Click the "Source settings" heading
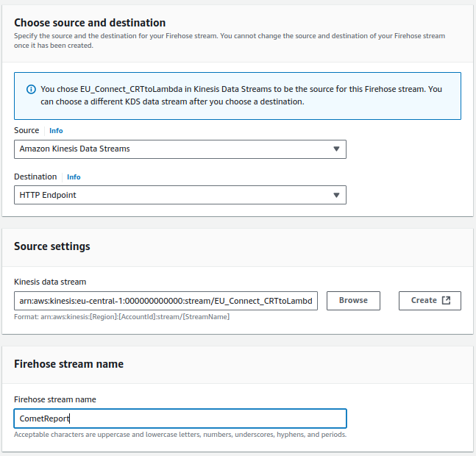The width and height of the screenshot is (476, 456). click(x=52, y=246)
